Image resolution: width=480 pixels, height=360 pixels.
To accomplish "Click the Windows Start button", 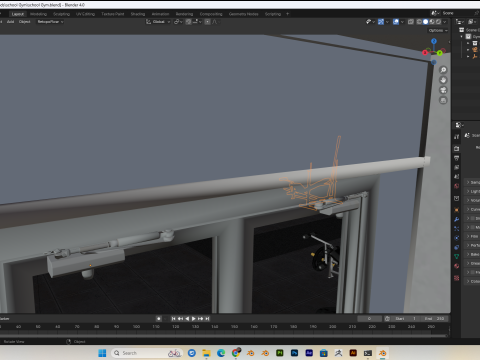I will click(102, 353).
